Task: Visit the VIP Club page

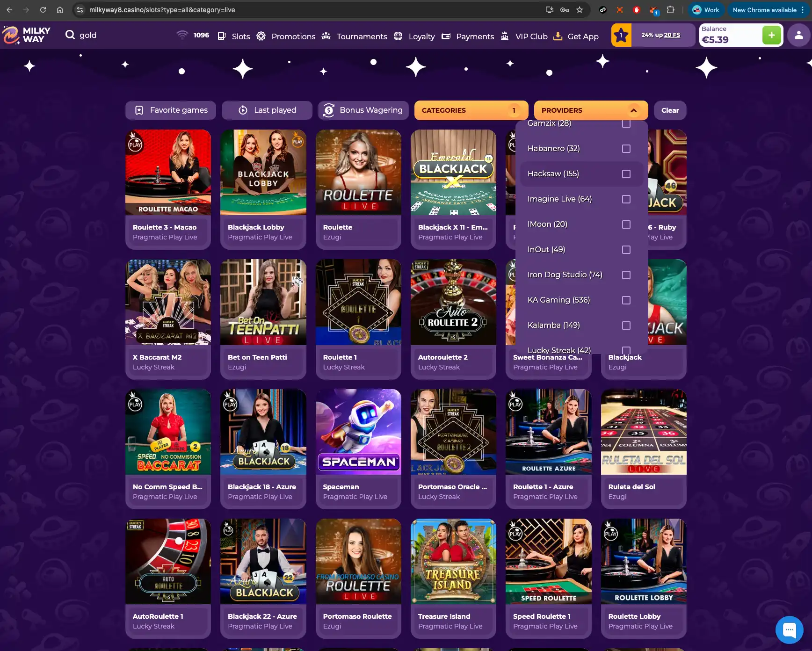Action: 524,36
